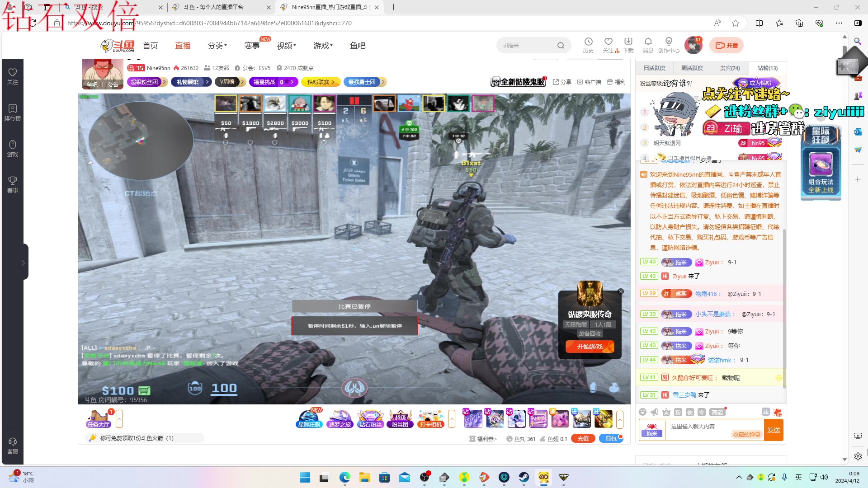Switch to the 贵宾(74) tab

click(730, 68)
